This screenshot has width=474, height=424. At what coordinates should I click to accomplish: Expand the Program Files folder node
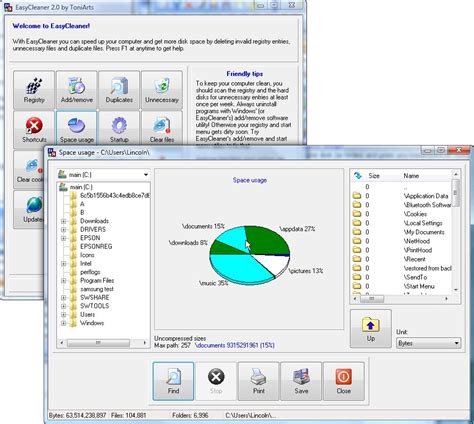[x=63, y=281]
